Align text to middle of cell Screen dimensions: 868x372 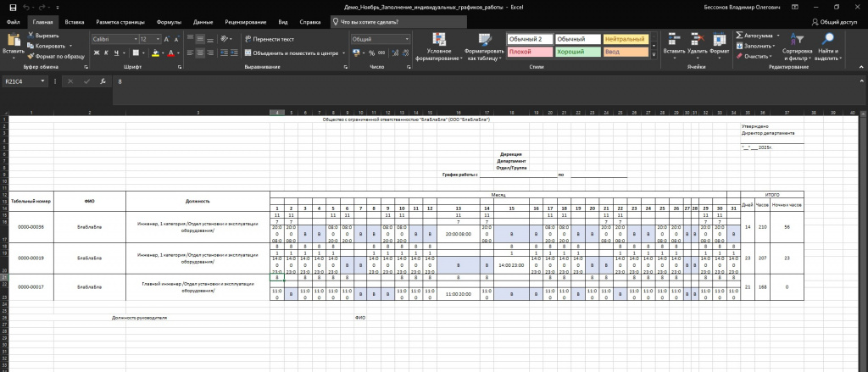click(200, 39)
